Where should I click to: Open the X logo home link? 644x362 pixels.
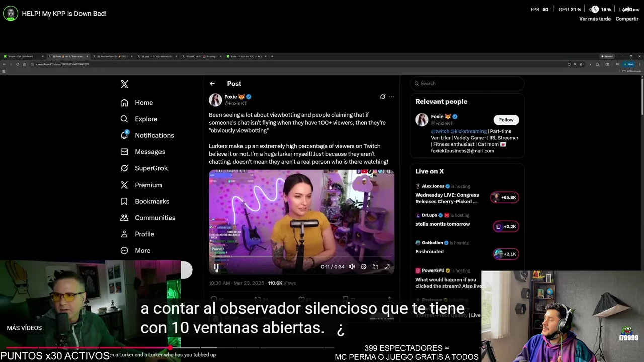(124, 84)
